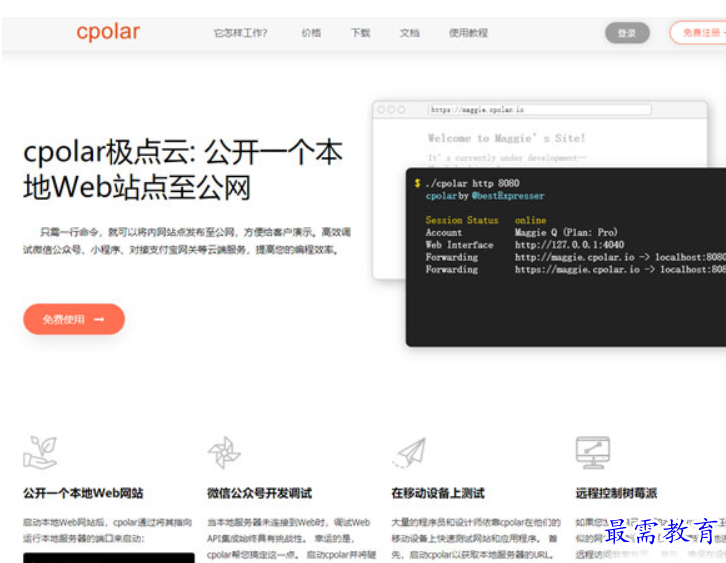Click the heading 微信公众号开发调试

point(259,493)
